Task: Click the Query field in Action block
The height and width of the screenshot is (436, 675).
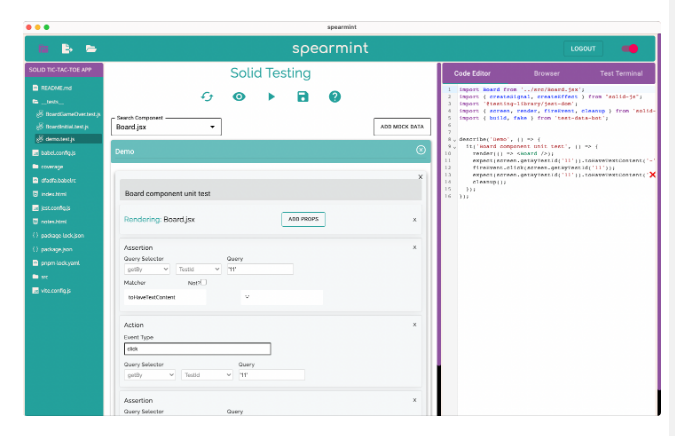Action: 272,375
